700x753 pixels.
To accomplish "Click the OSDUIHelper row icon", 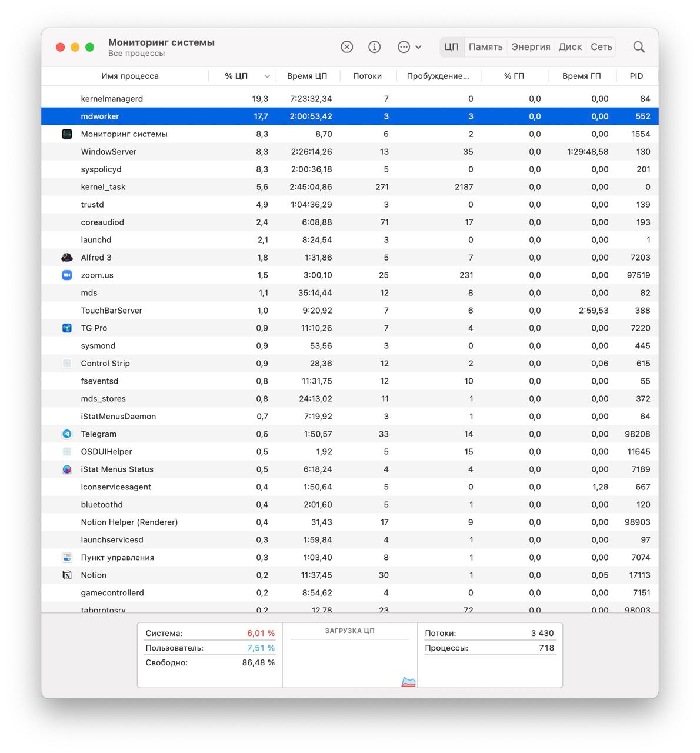I will 67,452.
